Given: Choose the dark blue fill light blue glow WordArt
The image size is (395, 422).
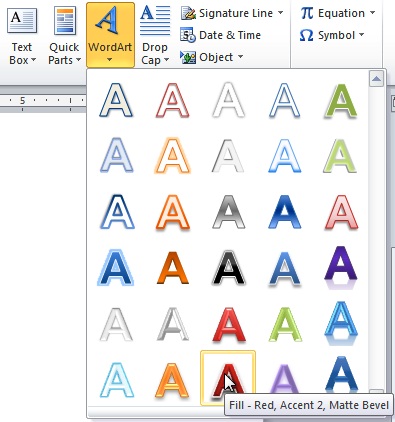Looking at the screenshot, I should pos(116,268).
